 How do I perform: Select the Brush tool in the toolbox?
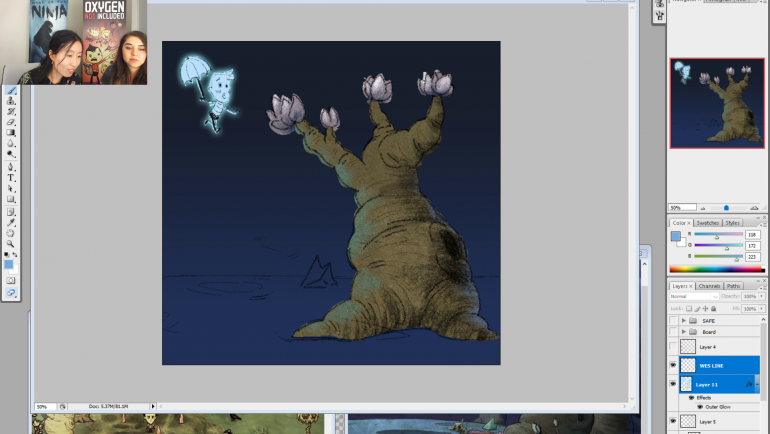point(11,90)
